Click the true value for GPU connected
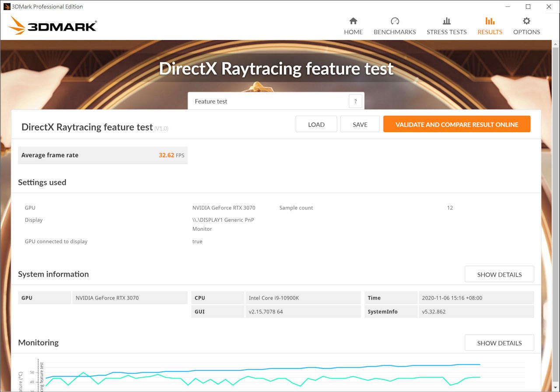Image resolution: width=560 pixels, height=392 pixels. pos(197,241)
